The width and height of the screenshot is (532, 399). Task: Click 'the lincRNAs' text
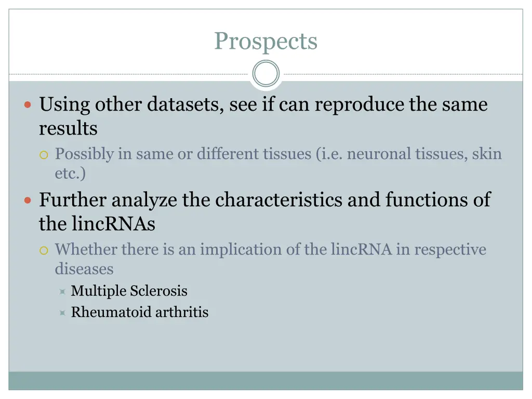pos(97,224)
